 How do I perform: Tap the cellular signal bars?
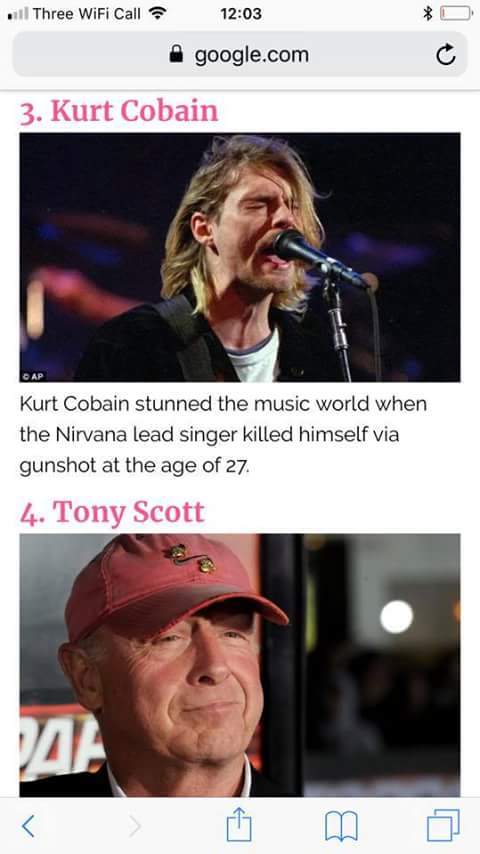tap(17, 14)
